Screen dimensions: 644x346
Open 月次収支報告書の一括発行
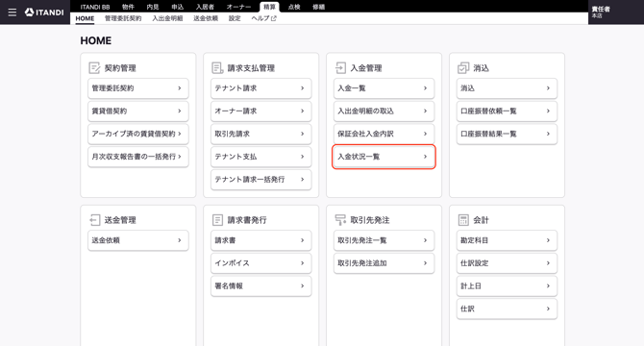click(138, 157)
